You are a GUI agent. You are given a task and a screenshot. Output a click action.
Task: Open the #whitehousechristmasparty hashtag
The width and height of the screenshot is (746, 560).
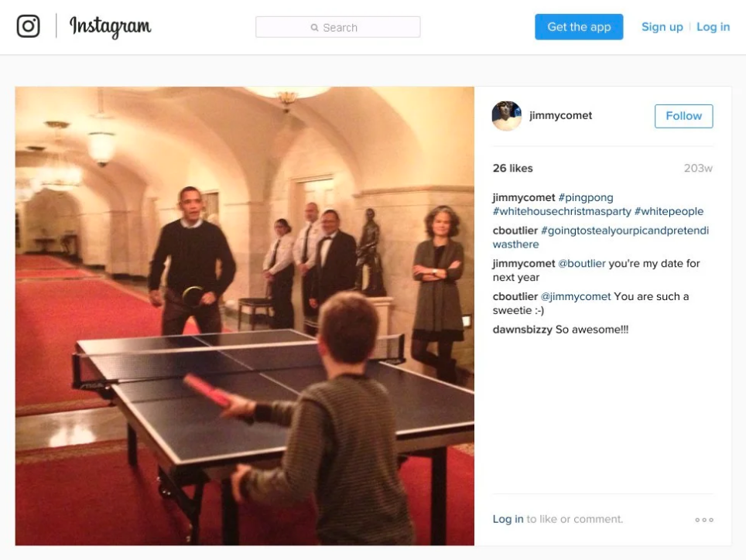pos(562,211)
